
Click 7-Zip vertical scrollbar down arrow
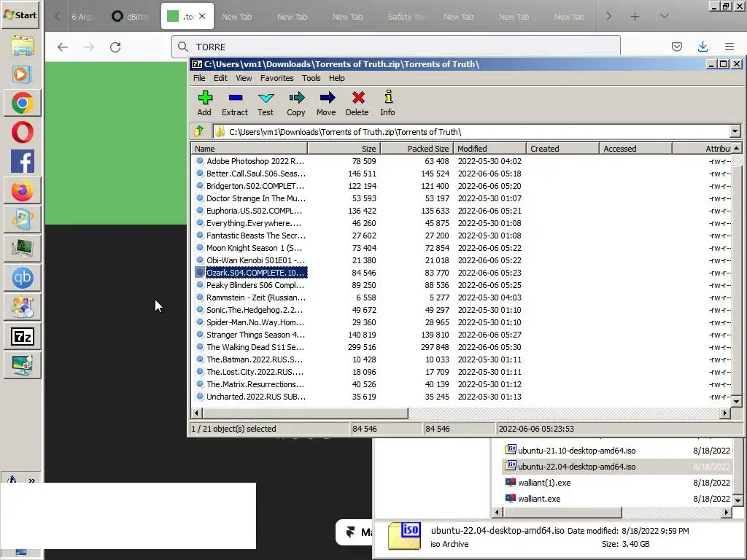pyautogui.click(x=737, y=402)
